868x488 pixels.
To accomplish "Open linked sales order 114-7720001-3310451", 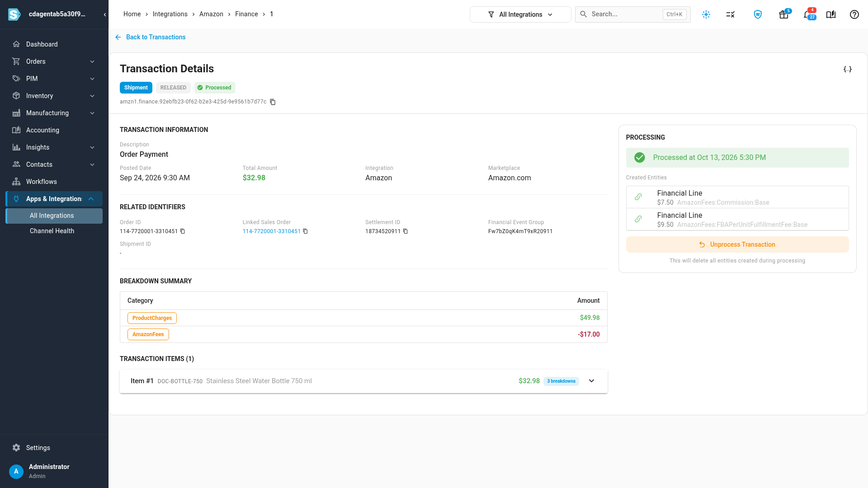I will pos(271,231).
